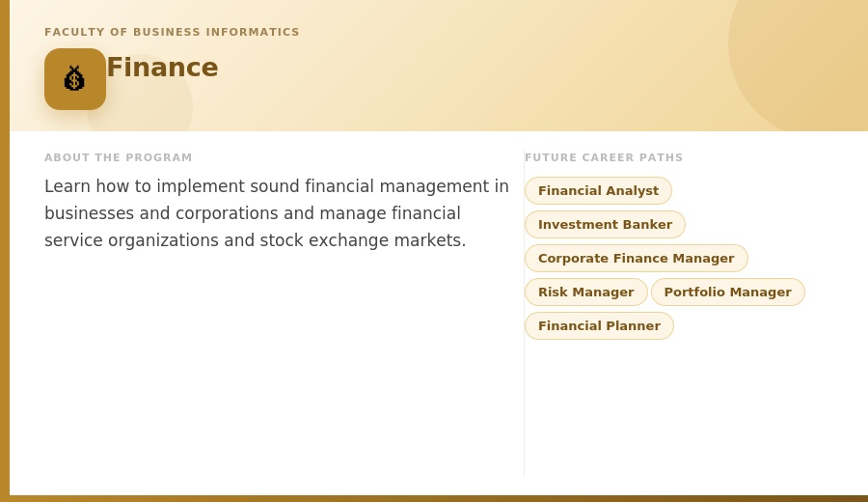Click the money bag Finance icon

click(74, 79)
